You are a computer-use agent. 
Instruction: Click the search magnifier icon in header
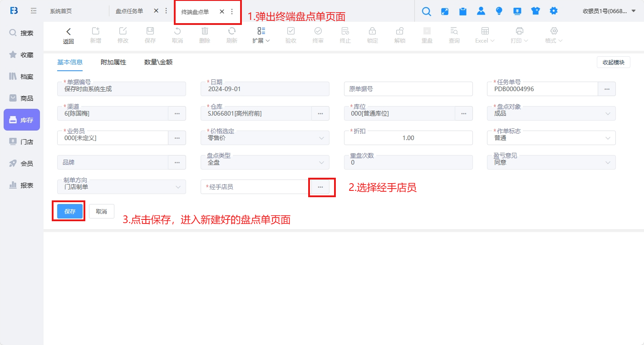pos(427,11)
